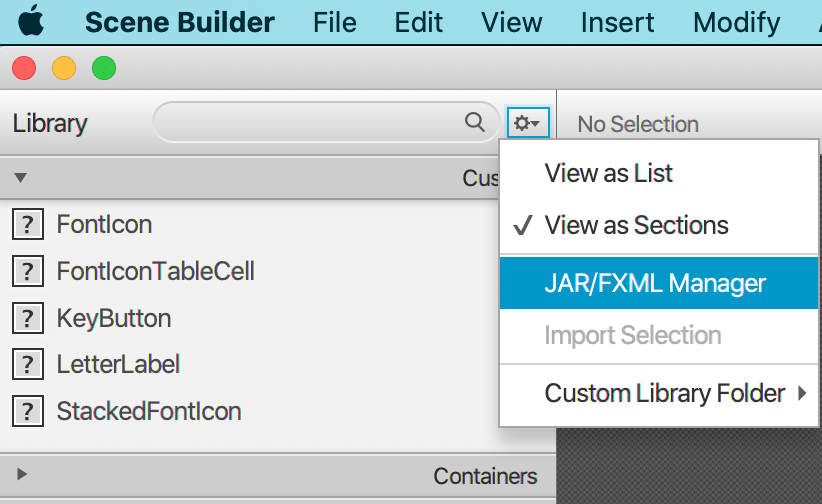822x504 pixels.
Task: Click inside the Library search field
Action: click(309, 122)
